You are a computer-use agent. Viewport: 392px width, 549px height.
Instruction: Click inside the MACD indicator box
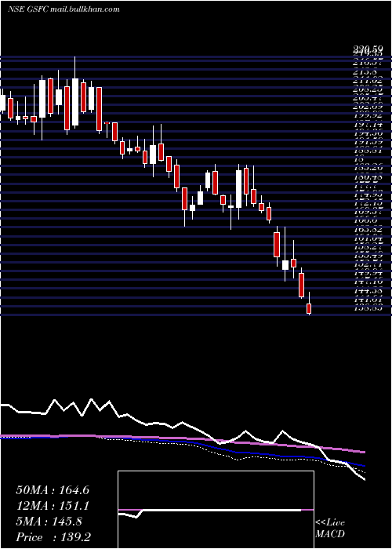[216, 510]
